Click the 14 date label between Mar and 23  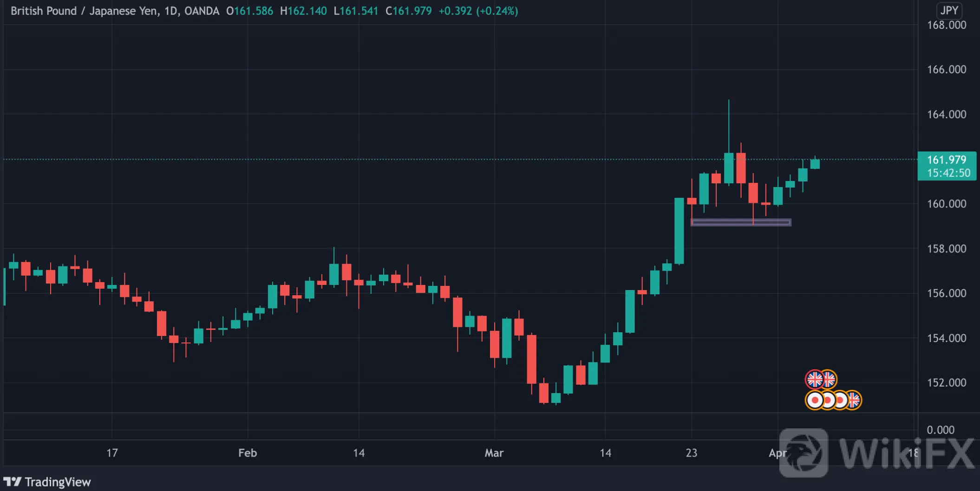[x=605, y=453]
